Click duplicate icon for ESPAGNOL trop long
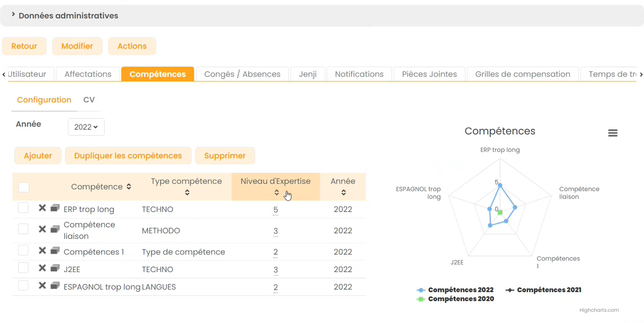Image resolution: width=644 pixels, height=323 pixels. (55, 286)
